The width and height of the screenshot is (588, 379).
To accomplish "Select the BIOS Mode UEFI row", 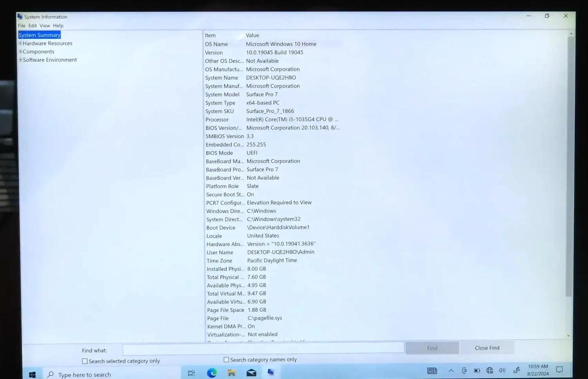I will coord(232,153).
